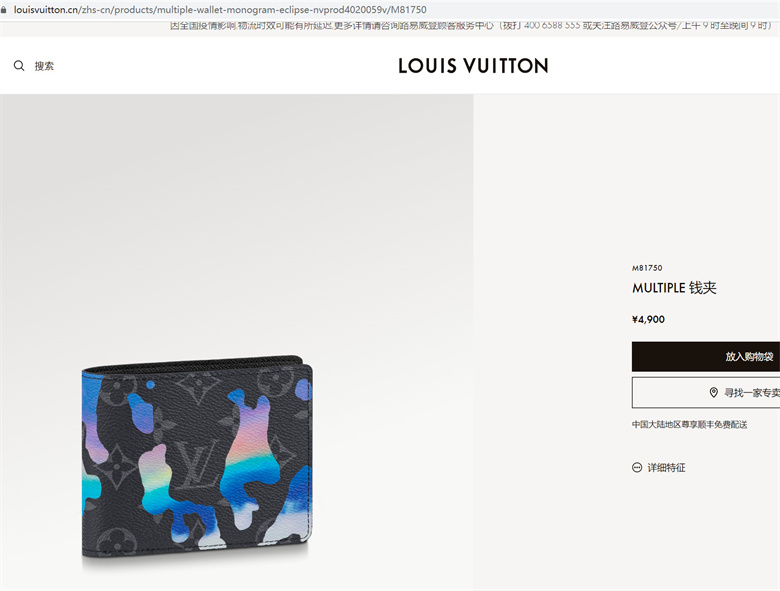Click the ¥4,900 price text

648,319
